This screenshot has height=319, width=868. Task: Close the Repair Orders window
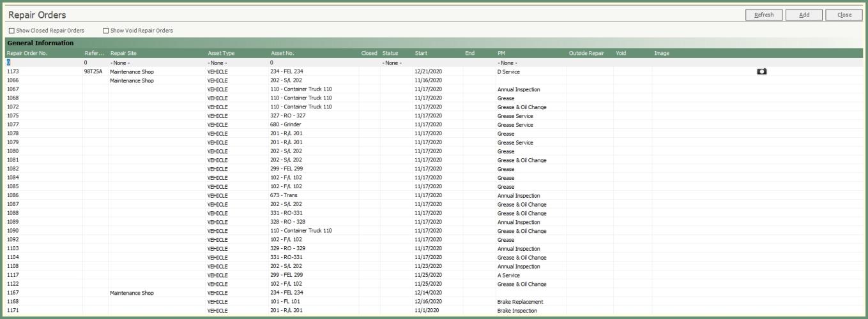click(x=844, y=15)
